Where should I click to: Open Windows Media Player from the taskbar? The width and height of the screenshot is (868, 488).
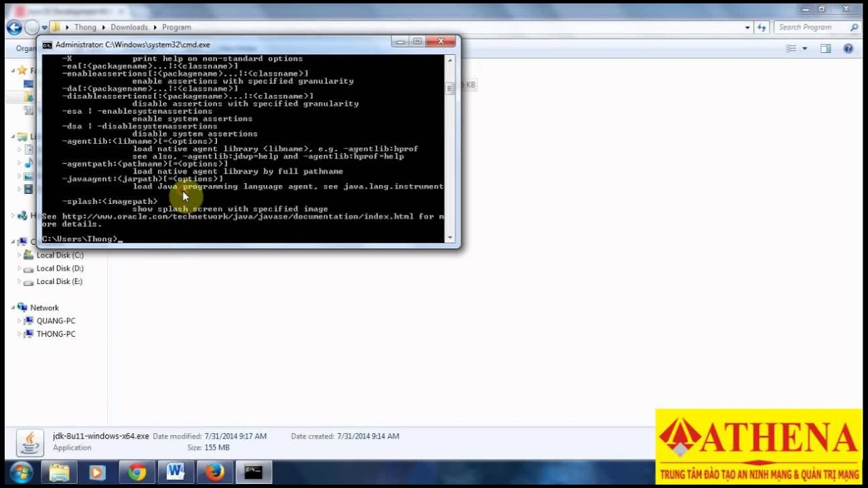tap(98, 472)
